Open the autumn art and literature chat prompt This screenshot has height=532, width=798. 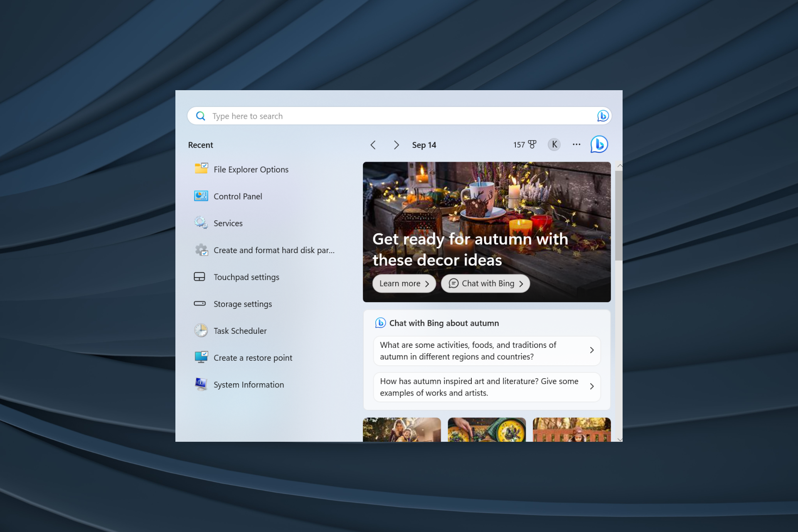pyautogui.click(x=486, y=387)
